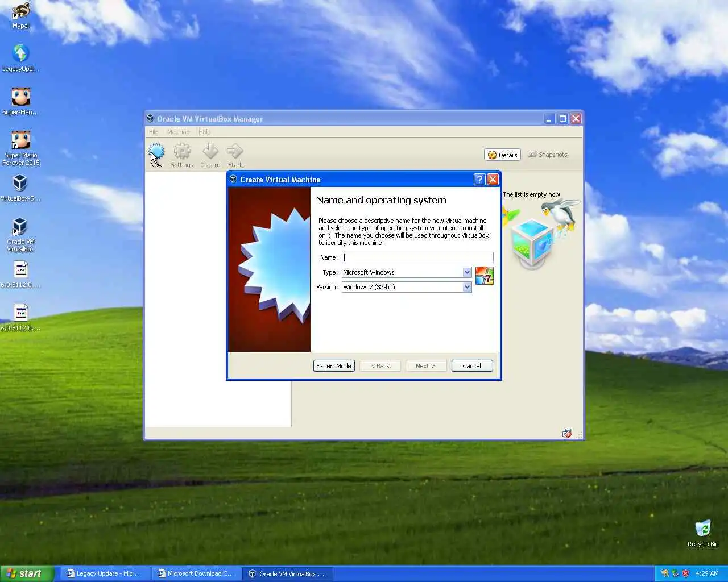Expand the Version dropdown
Image resolution: width=728 pixels, height=582 pixels.
click(467, 287)
